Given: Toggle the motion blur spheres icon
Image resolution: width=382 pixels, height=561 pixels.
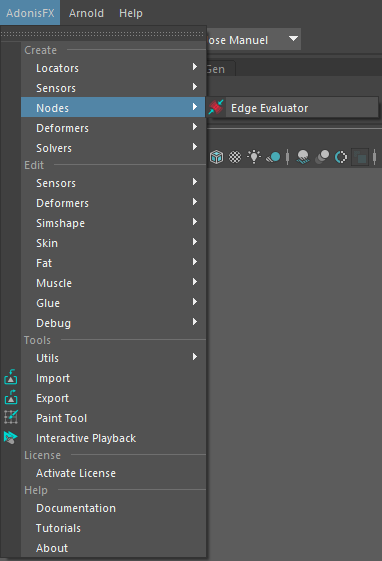Looking at the screenshot, I should coord(322,157).
